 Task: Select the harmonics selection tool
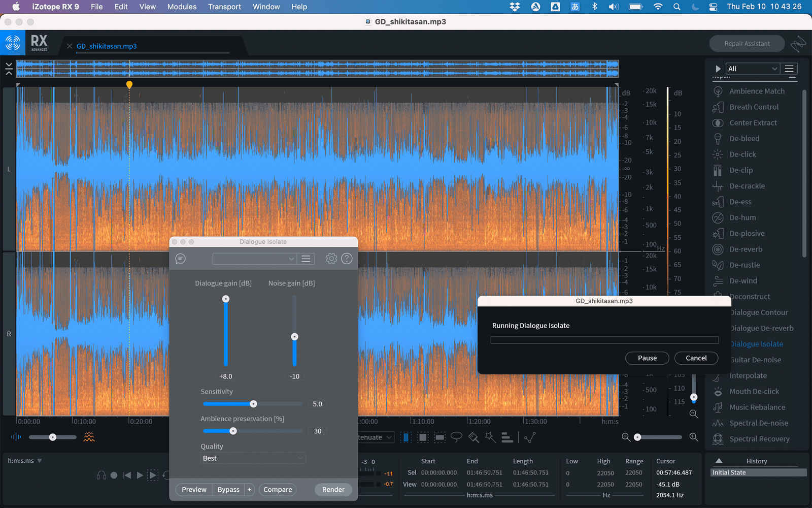507,437
